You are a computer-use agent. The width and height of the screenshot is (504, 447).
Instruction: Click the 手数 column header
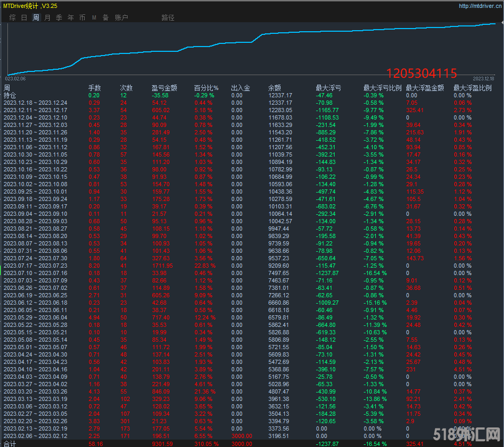(x=94, y=88)
